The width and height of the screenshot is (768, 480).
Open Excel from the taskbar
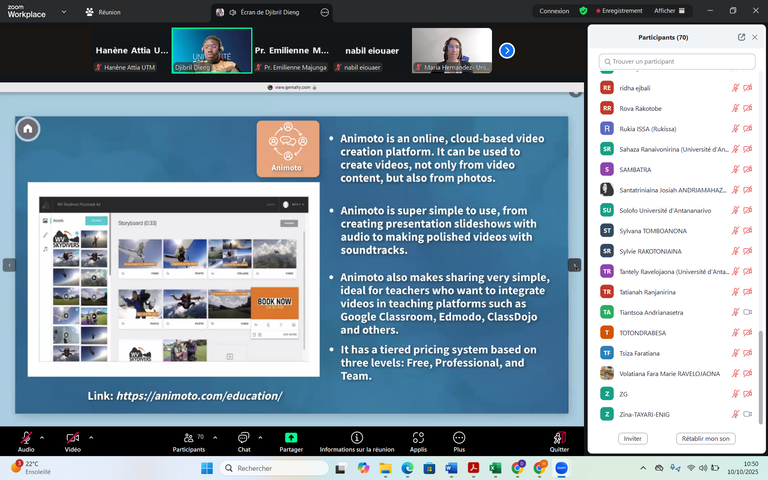pos(495,468)
